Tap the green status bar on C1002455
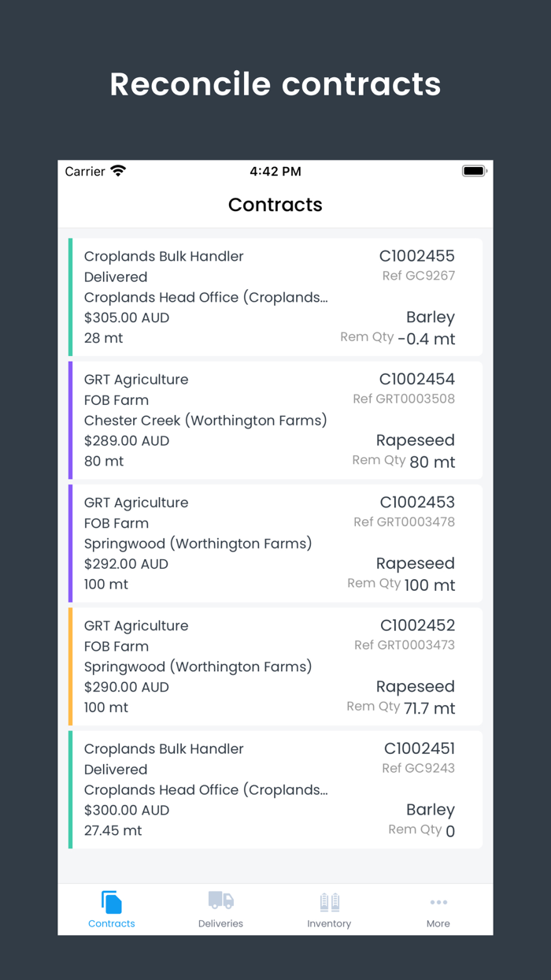Screen dimensions: 551x980 (x=71, y=297)
